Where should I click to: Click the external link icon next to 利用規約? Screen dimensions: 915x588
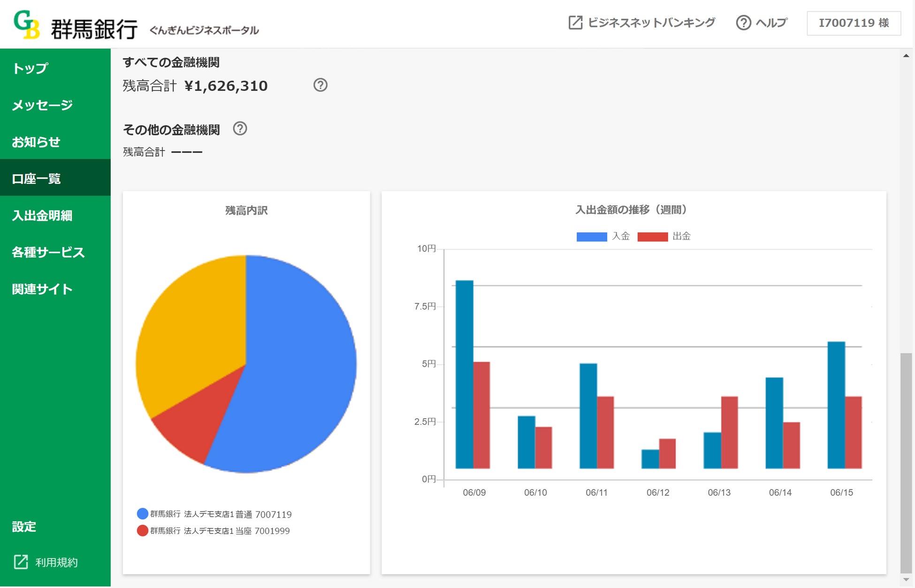pos(21,562)
